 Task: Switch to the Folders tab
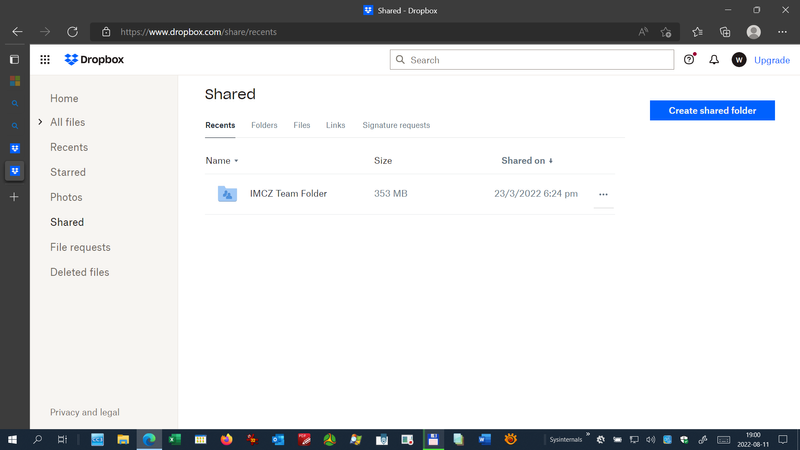point(264,126)
